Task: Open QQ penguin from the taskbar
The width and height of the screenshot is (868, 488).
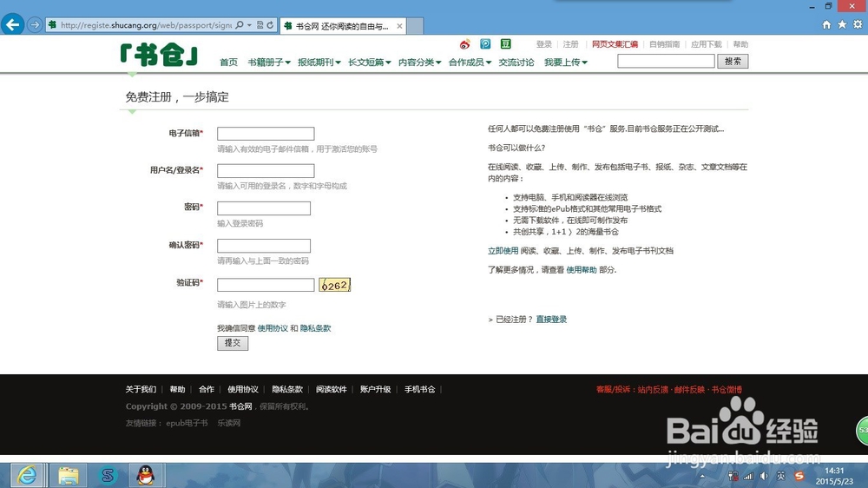Action: [146, 475]
